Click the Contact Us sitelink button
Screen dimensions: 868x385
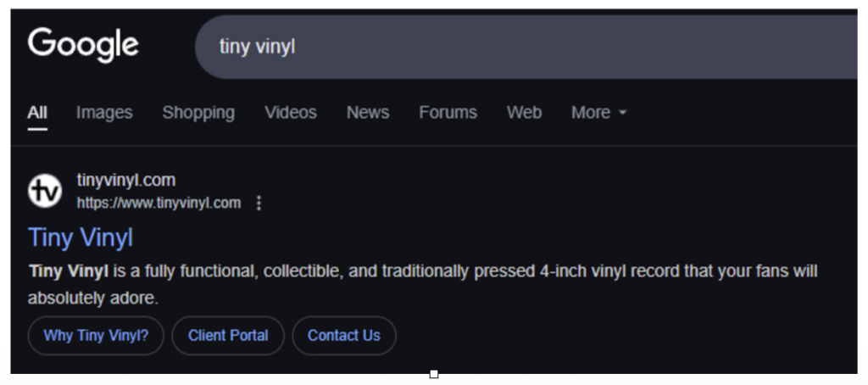(344, 336)
